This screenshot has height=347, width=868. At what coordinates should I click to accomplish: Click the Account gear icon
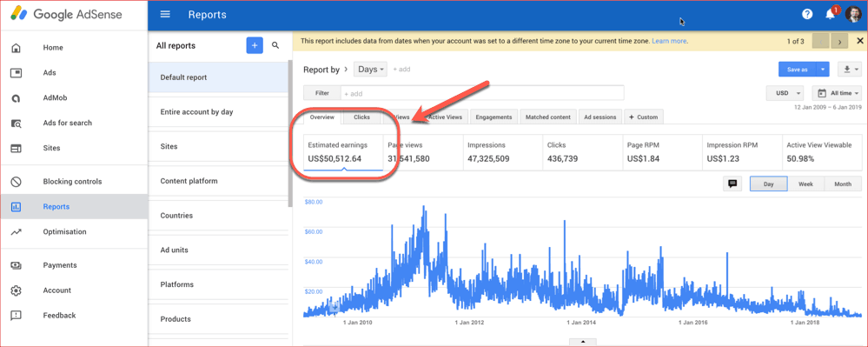coord(16,290)
